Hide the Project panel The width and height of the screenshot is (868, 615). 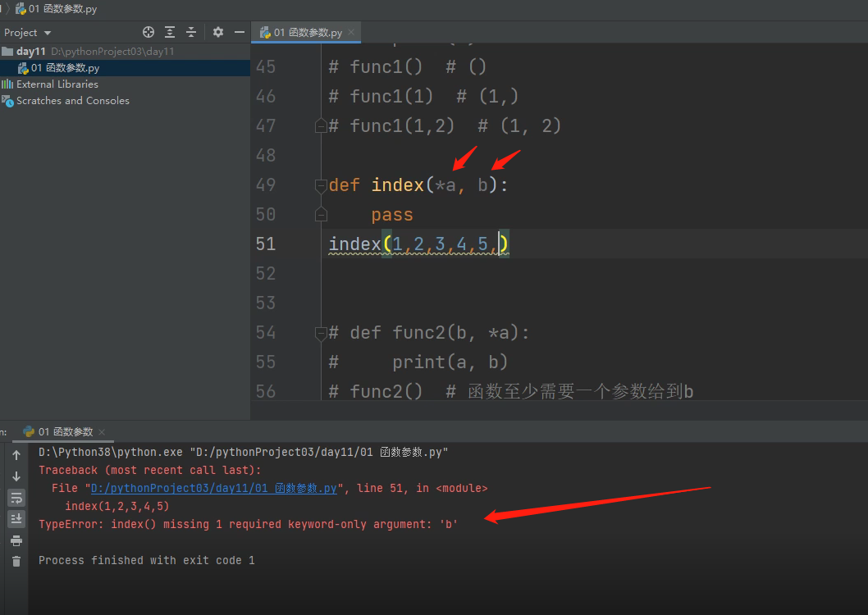click(x=239, y=32)
